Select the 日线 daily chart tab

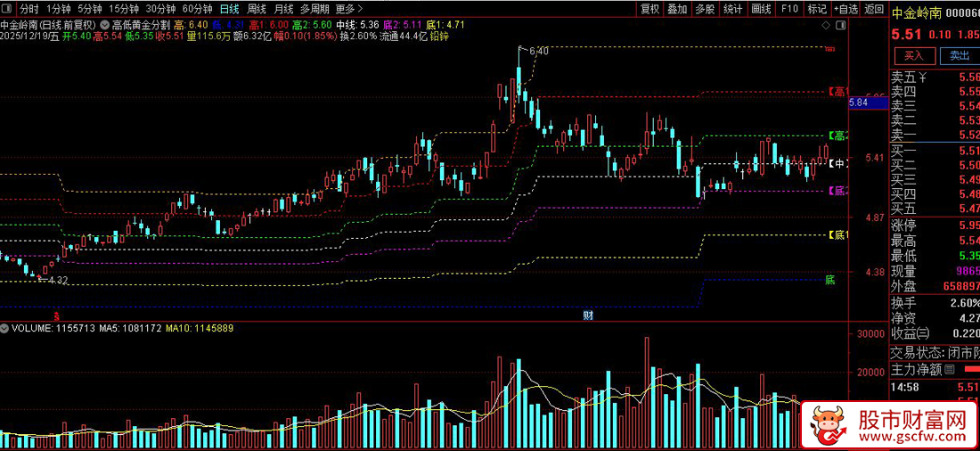pyautogui.click(x=229, y=9)
